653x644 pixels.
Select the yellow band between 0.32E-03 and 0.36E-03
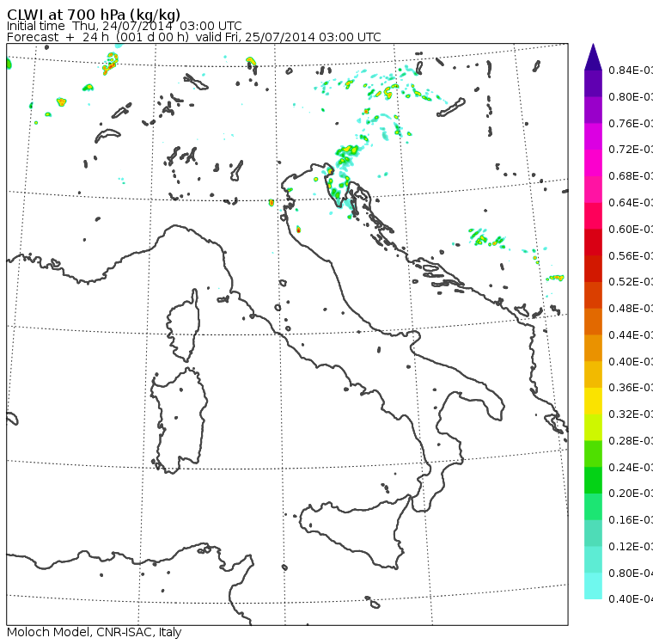(593, 401)
